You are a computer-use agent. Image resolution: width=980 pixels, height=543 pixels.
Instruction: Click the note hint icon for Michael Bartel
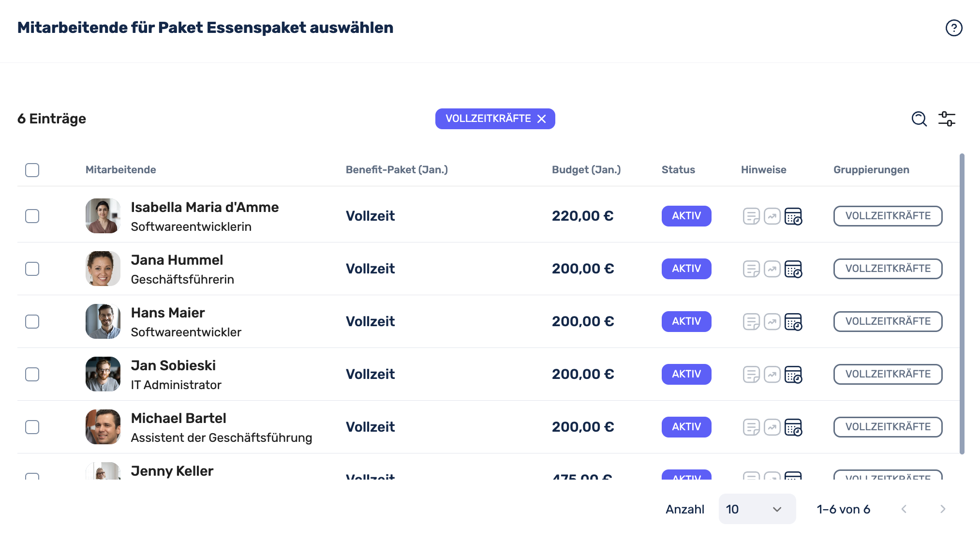(x=751, y=427)
